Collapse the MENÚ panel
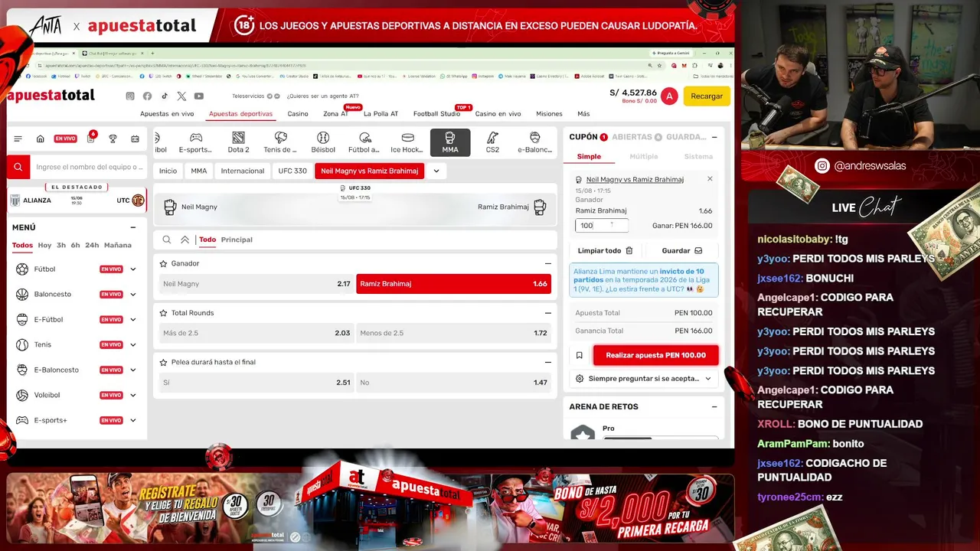The height and width of the screenshot is (551, 980). pos(133,227)
